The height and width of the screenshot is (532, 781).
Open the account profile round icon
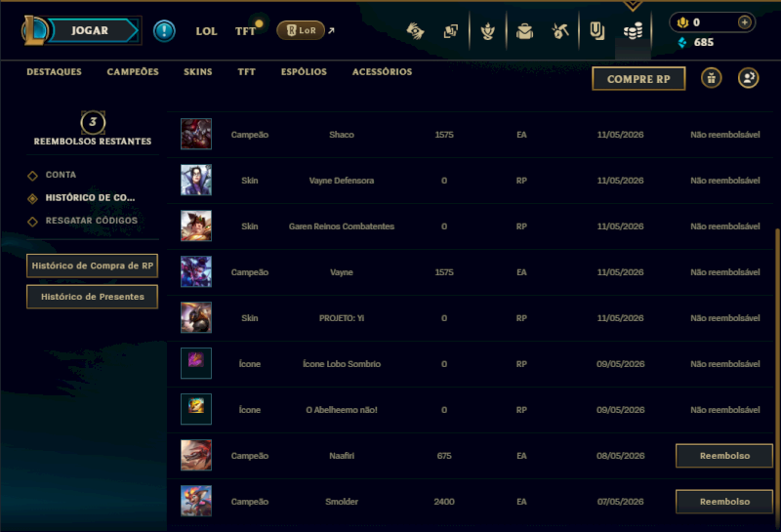748,78
